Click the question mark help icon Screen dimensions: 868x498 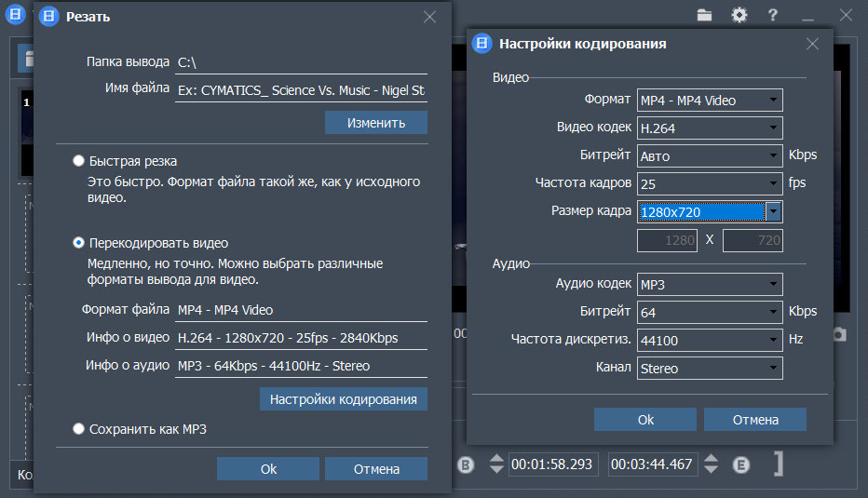[772, 15]
